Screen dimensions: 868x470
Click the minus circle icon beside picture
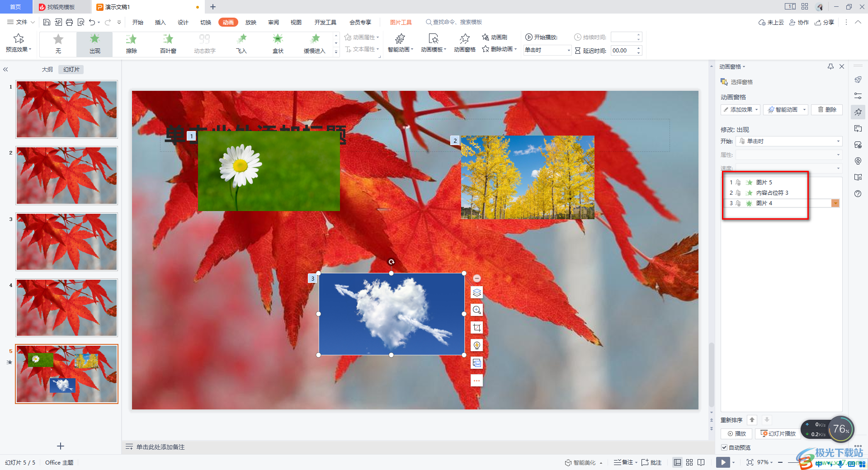click(476, 278)
